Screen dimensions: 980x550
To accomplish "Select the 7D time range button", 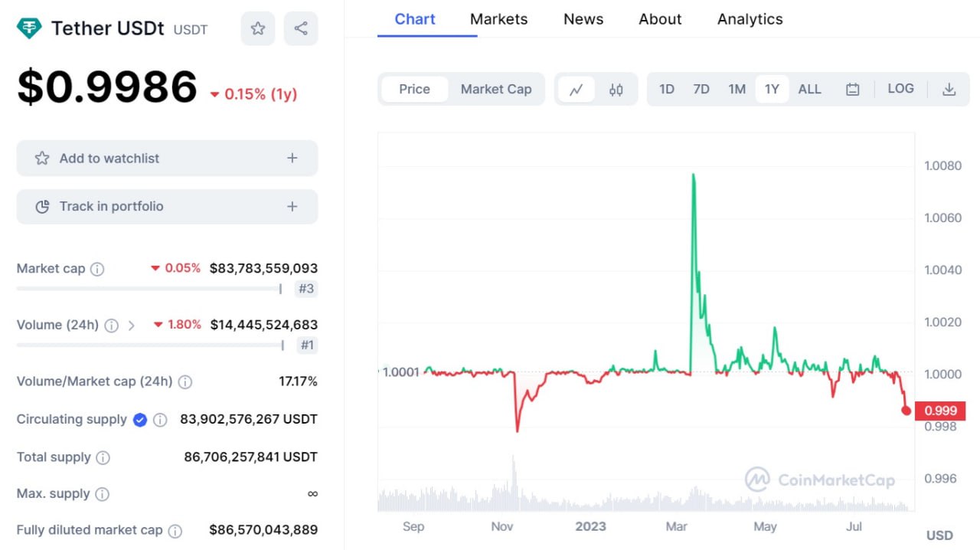I will [701, 89].
